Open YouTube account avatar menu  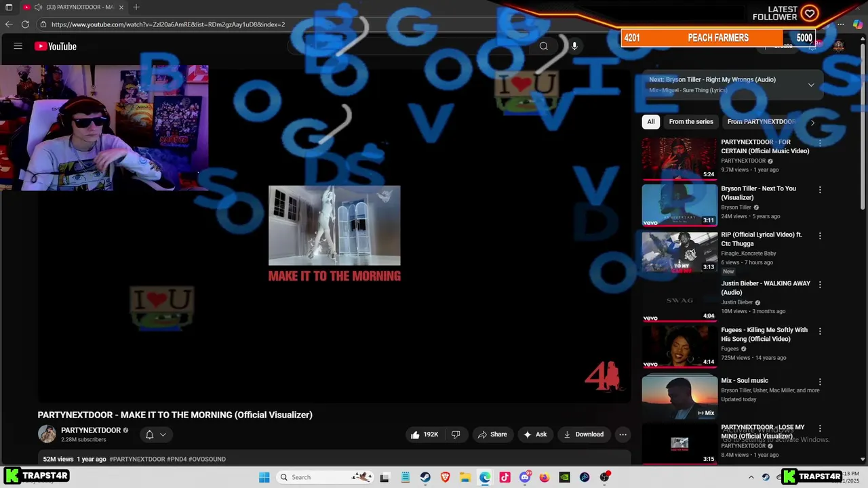pos(839,46)
